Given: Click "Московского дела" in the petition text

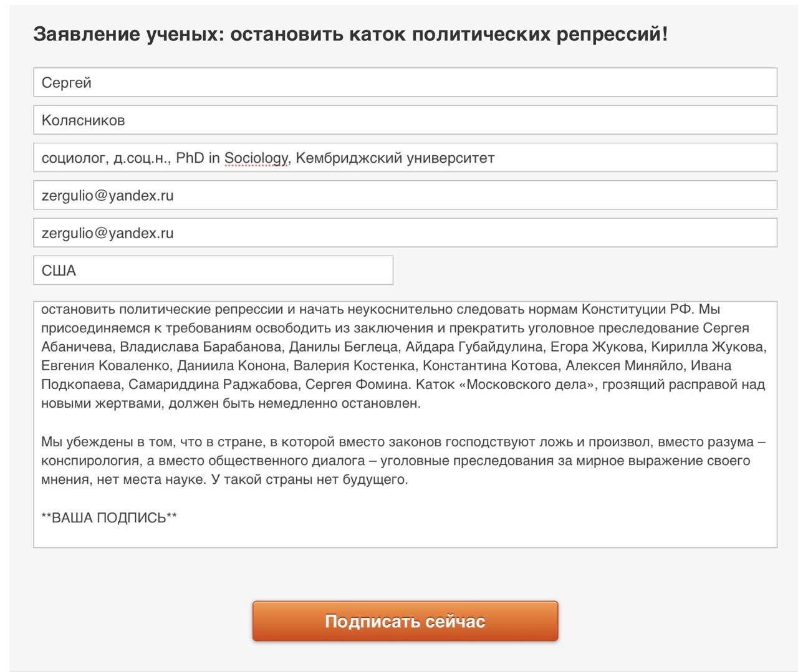Looking at the screenshot, I should 527,385.
